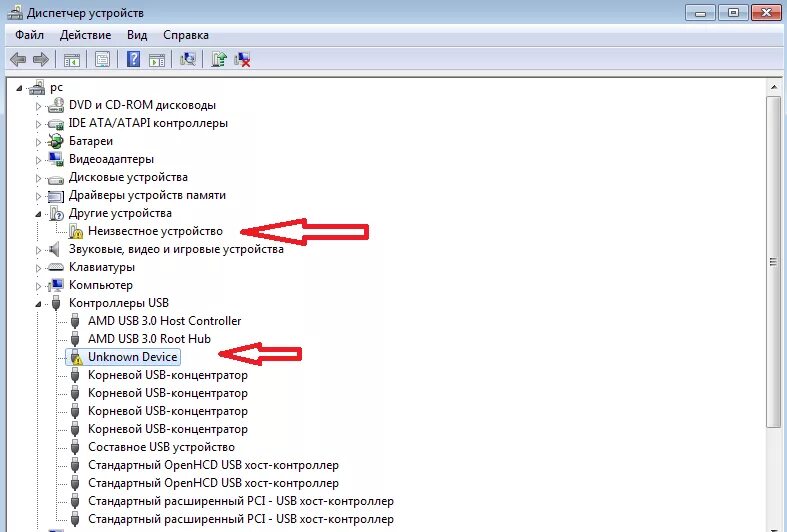This screenshot has width=787, height=532.
Task: Select the IDE ATA/ATAPI контроллеры icon
Action: [x=56, y=123]
